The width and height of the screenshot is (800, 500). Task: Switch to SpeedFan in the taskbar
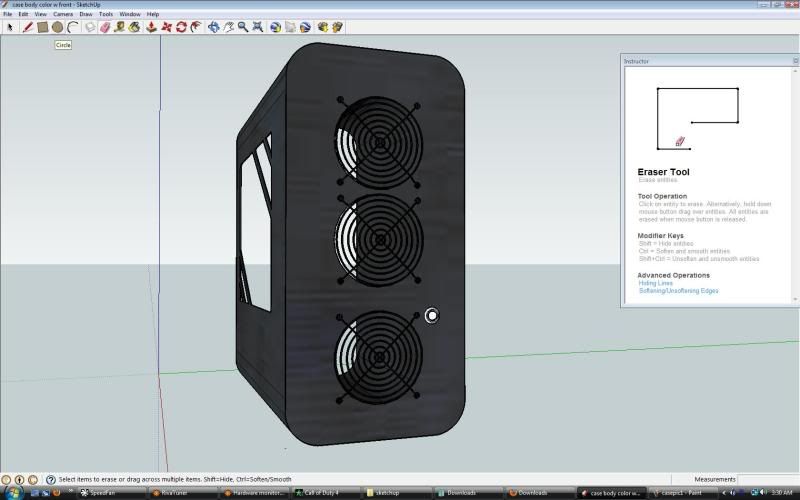tap(111, 493)
